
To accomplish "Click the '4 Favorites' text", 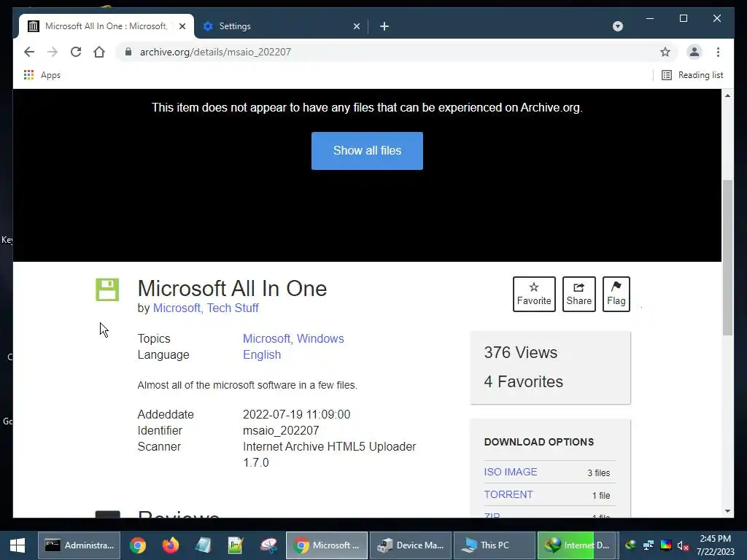I will [524, 382].
